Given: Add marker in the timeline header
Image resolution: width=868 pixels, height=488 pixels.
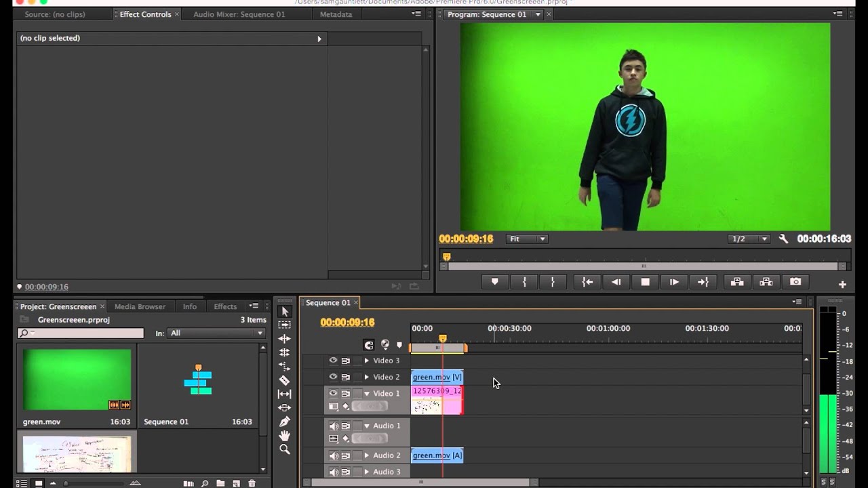Looking at the screenshot, I should pos(399,345).
